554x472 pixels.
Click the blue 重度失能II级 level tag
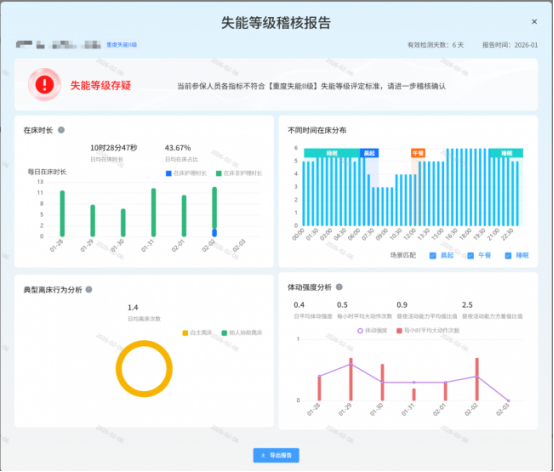point(122,45)
